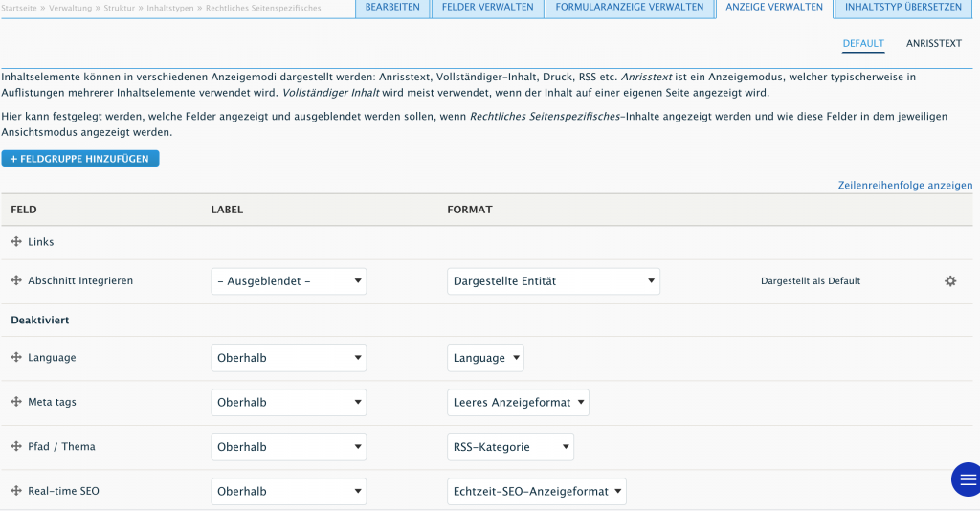Open the Formularanzeige verwalten tab
The height and width of the screenshot is (511, 980).
pos(629,8)
